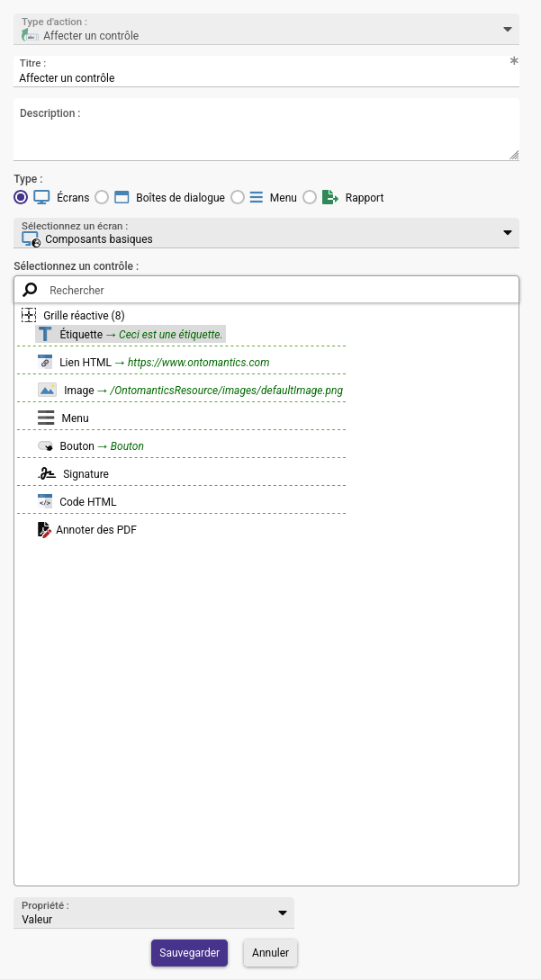
Task: Open the Propriété Valeur dropdown
Action: coord(154,913)
